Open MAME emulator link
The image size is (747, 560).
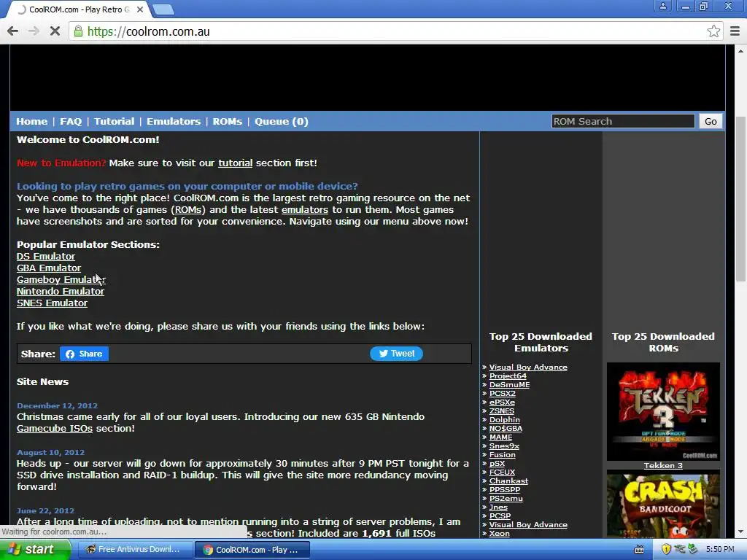[x=500, y=437]
